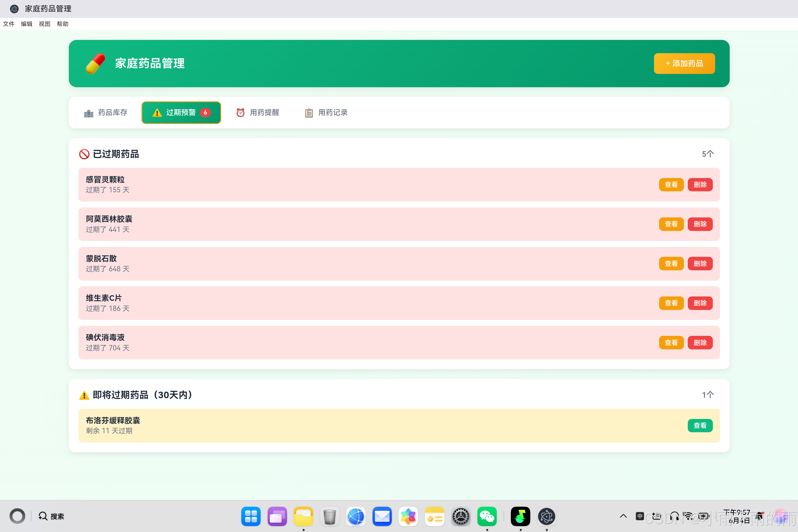Image resolution: width=798 pixels, height=532 pixels.
Task: Click the pill capsule logo icon
Action: 95,63
